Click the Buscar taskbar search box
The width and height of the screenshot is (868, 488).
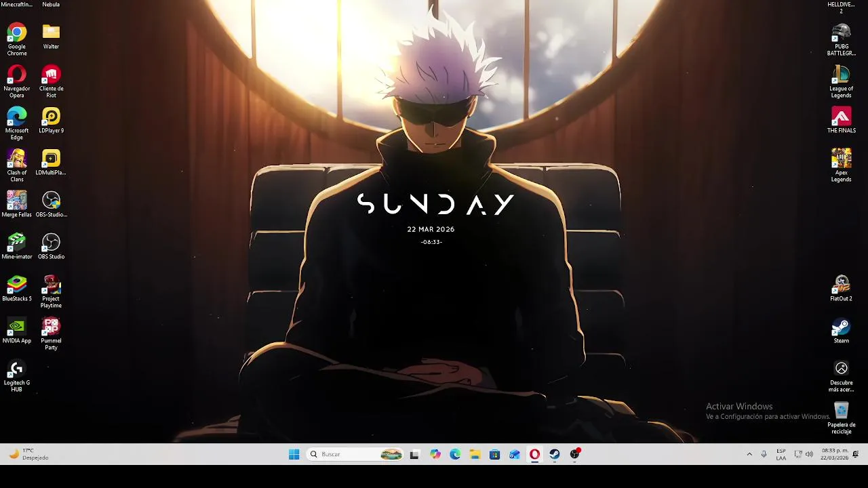coord(355,454)
